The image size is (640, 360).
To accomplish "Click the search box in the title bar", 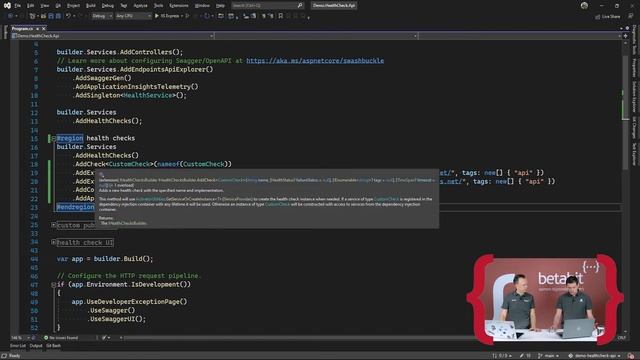I will 267,6.
